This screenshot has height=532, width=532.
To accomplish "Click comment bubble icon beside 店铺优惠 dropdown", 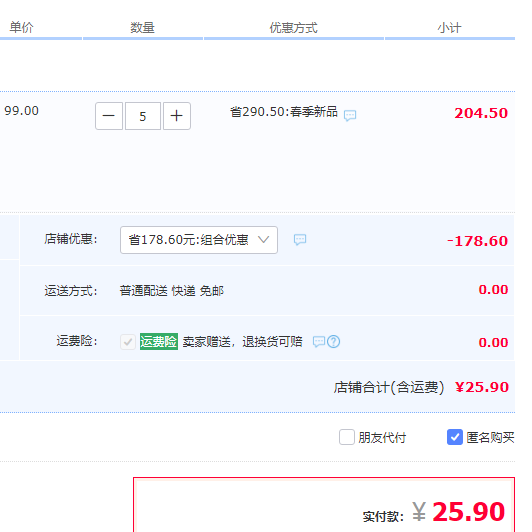I will [300, 240].
